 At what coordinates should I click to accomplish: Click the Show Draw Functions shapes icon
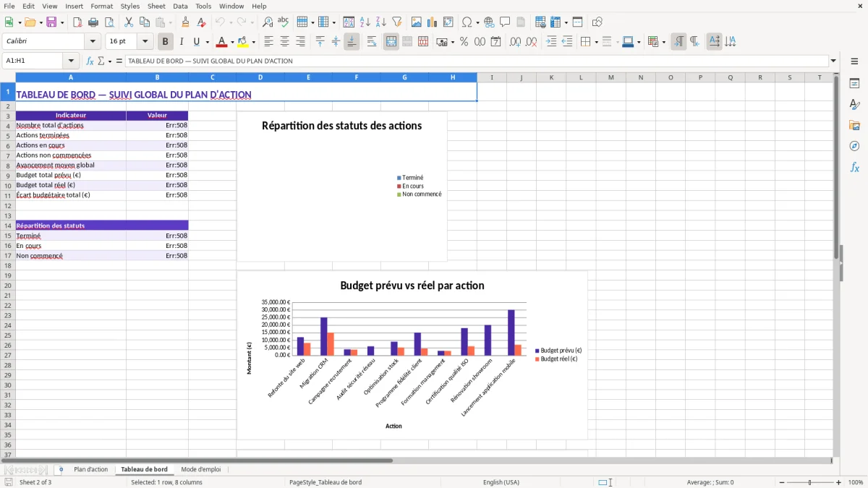(597, 22)
